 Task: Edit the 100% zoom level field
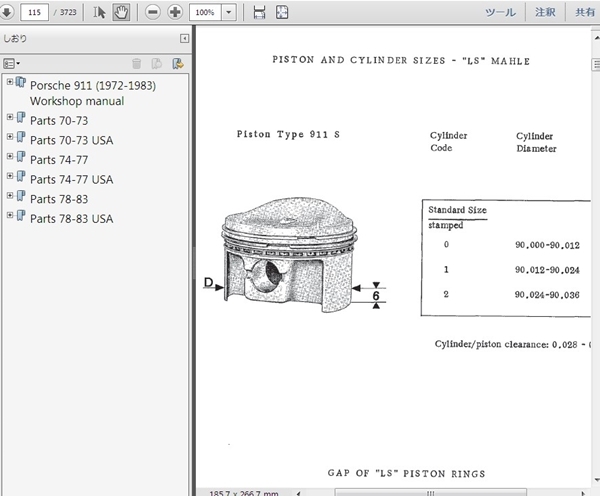pos(205,12)
